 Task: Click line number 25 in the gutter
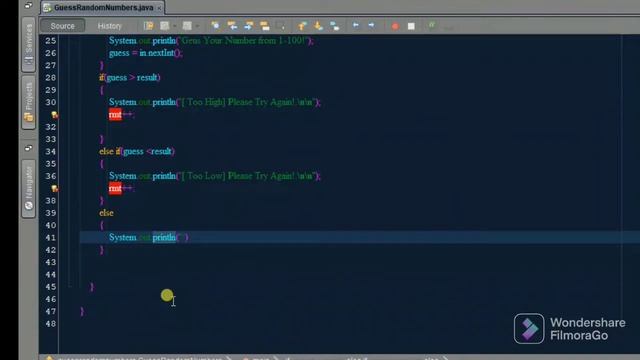(51, 41)
